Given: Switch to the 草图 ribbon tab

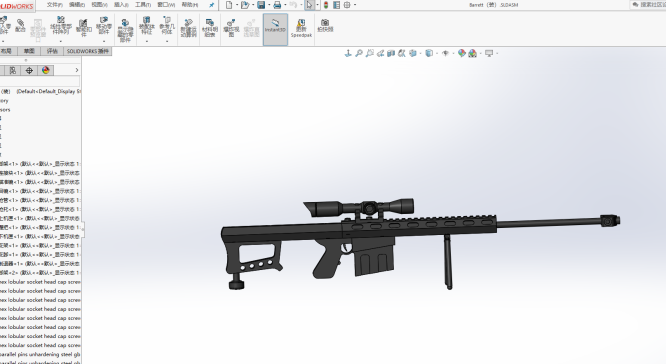Looking at the screenshot, I should (29, 51).
